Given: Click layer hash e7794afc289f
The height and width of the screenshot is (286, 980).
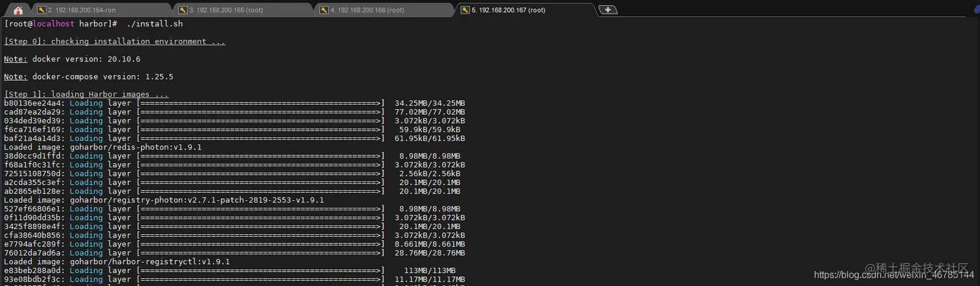Looking at the screenshot, I should click(32, 245).
